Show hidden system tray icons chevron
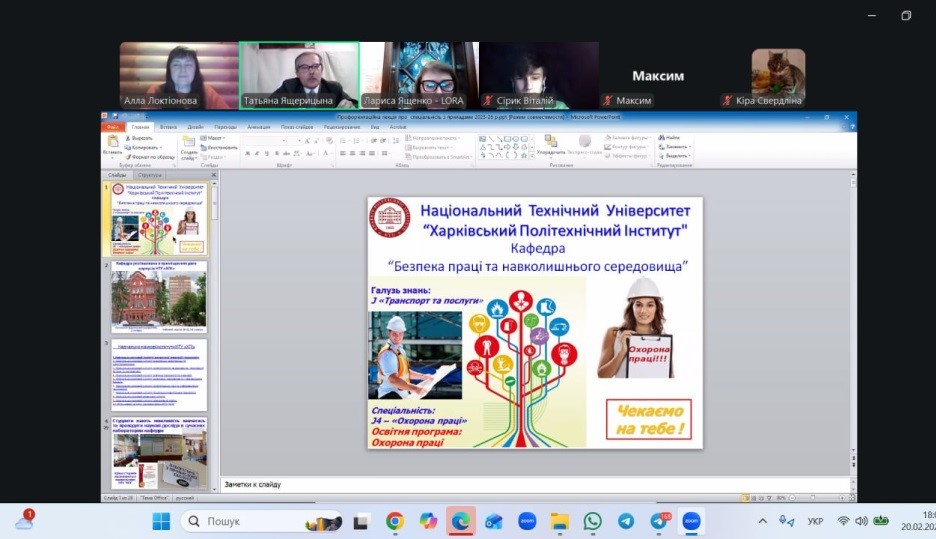 coord(763,521)
